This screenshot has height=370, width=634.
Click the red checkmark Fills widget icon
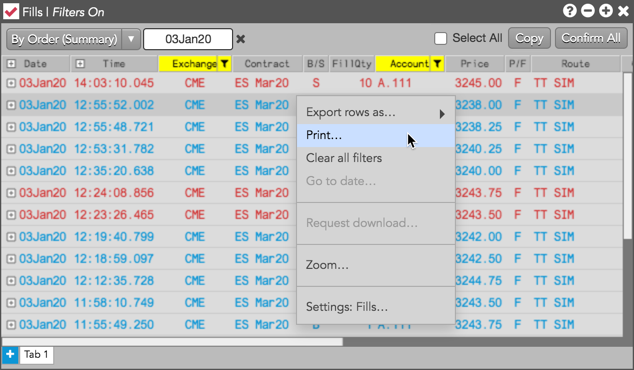pos(11,11)
